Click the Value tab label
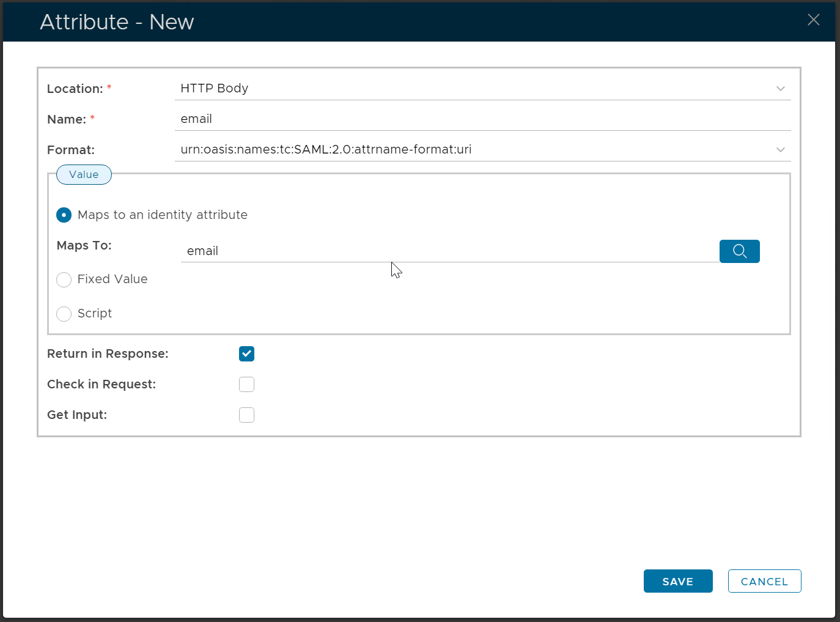 (x=84, y=175)
